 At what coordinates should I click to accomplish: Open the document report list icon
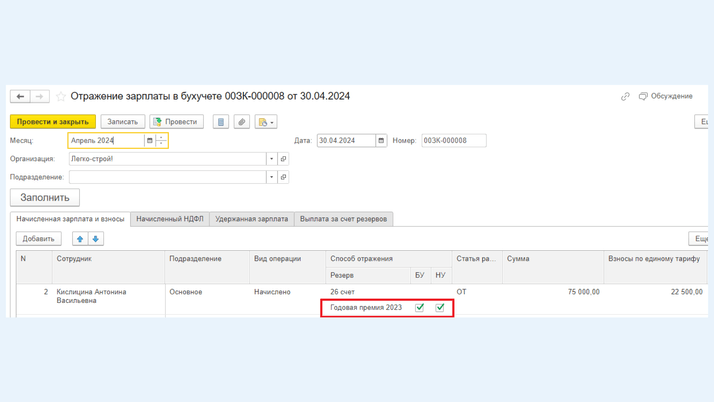pos(220,122)
